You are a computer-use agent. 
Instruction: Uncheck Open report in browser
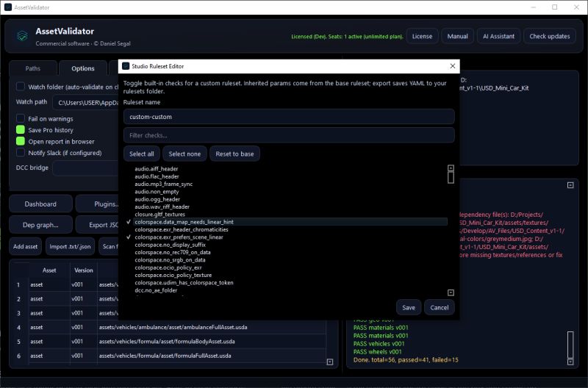[x=21, y=141]
